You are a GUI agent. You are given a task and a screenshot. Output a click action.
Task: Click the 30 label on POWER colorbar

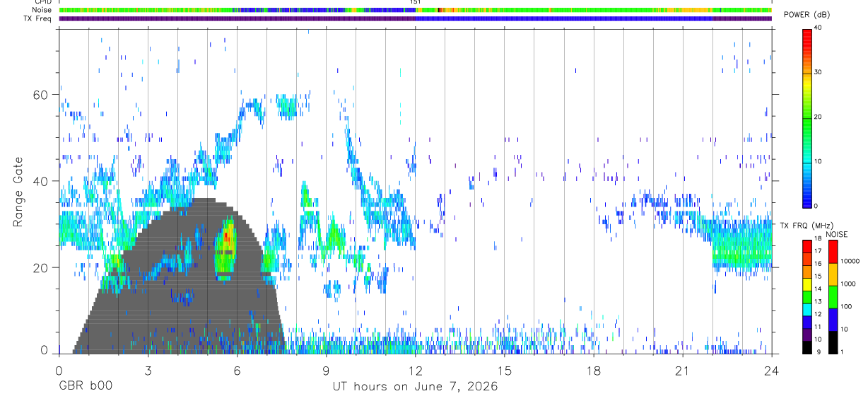pos(819,72)
